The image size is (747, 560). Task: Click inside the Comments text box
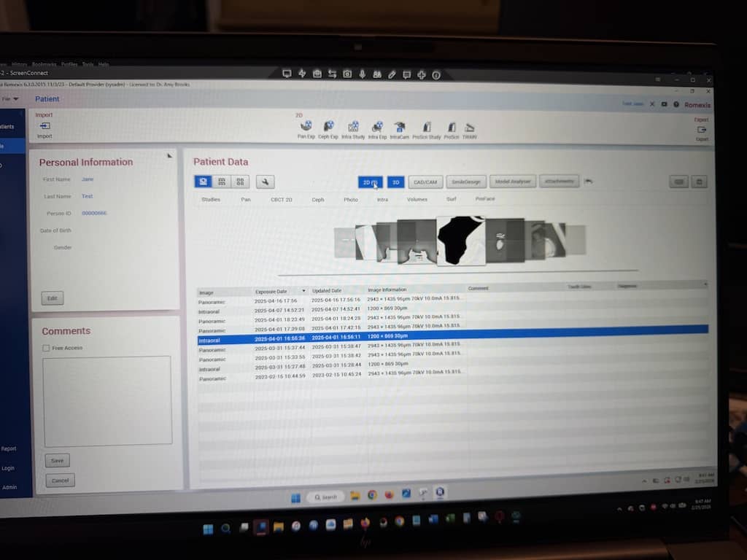coord(108,400)
